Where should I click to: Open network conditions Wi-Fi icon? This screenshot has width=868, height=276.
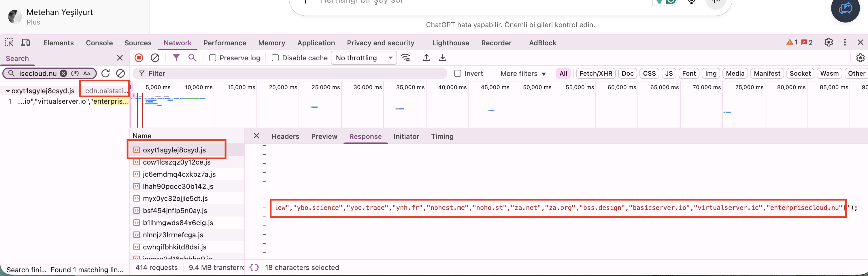pos(406,58)
